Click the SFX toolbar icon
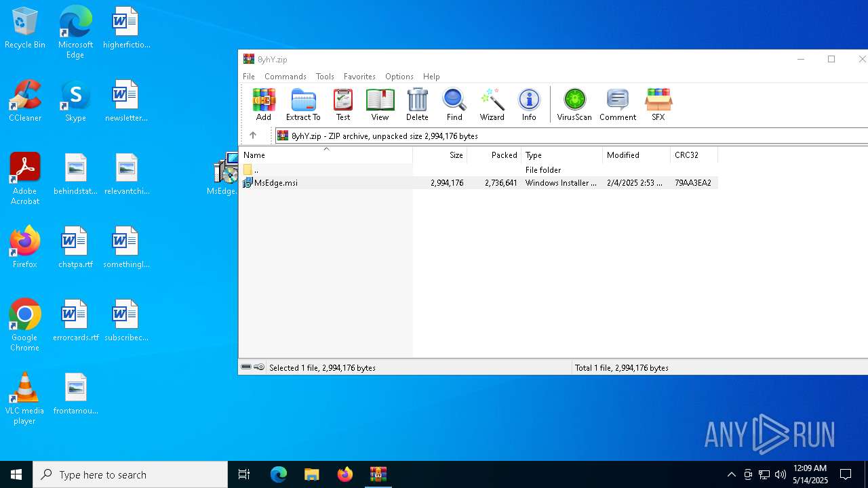Image resolution: width=868 pixels, height=488 pixels. 658,104
